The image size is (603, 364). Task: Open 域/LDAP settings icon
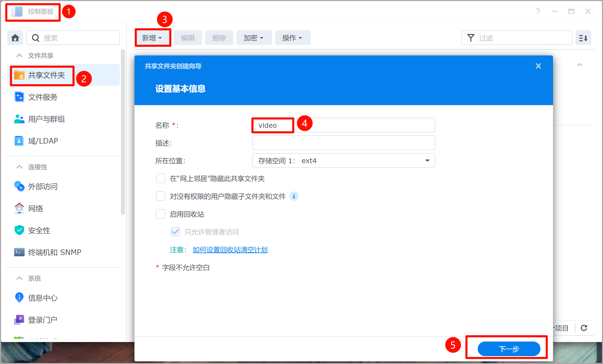coord(19,141)
